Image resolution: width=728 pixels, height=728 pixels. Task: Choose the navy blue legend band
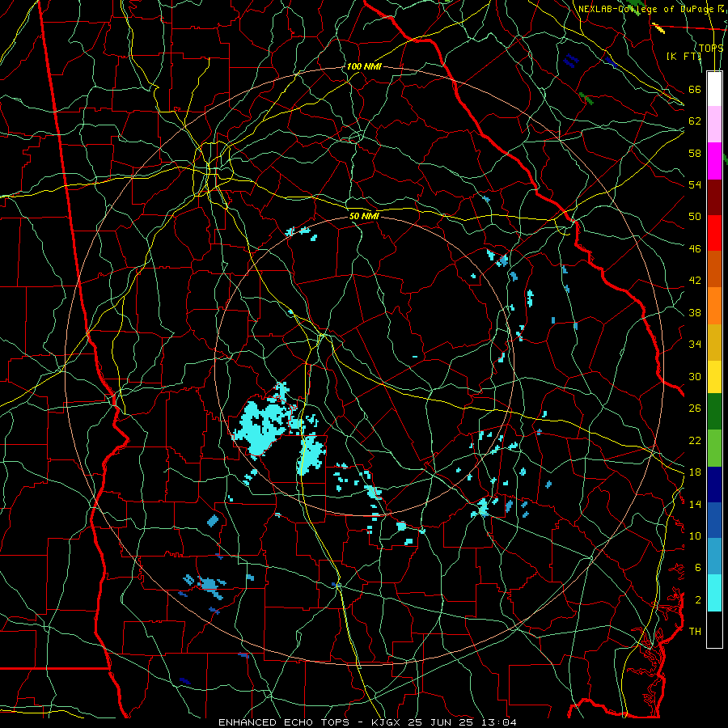tap(714, 485)
